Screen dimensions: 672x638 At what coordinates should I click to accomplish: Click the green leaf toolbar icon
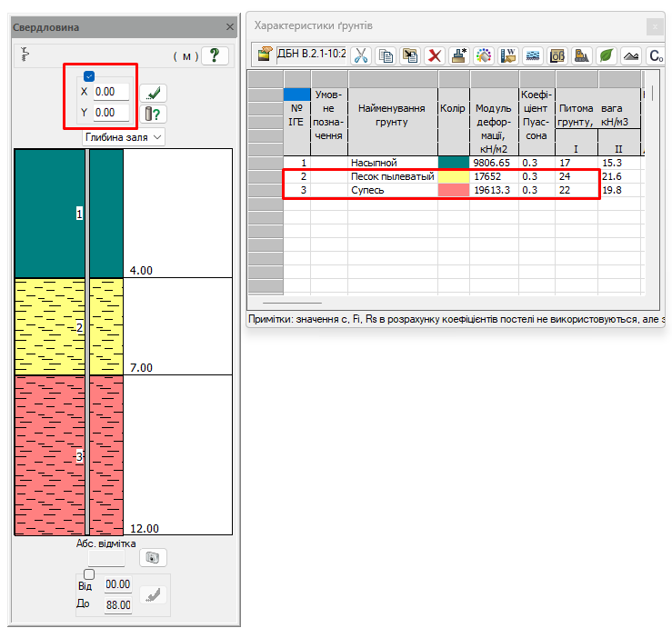pos(606,55)
